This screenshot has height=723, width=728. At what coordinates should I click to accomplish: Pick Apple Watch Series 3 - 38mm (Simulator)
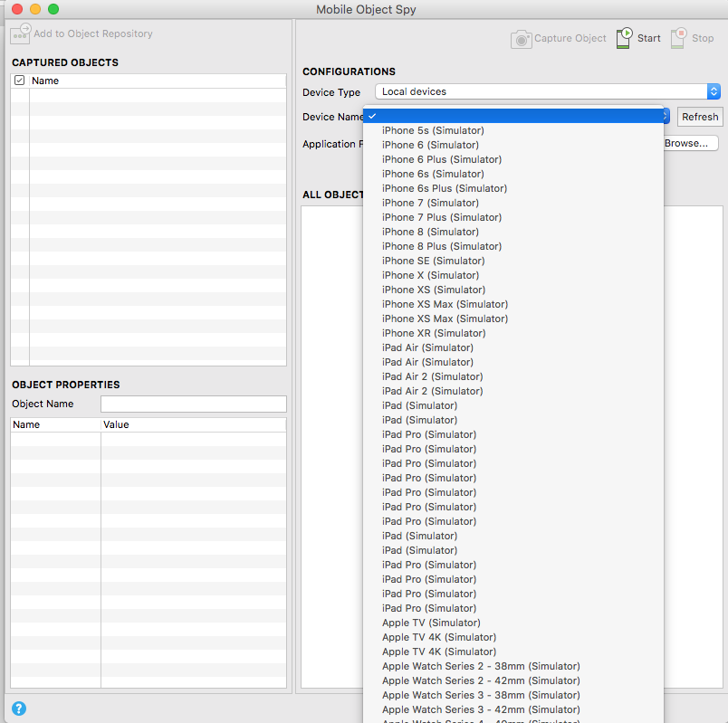pos(513,695)
